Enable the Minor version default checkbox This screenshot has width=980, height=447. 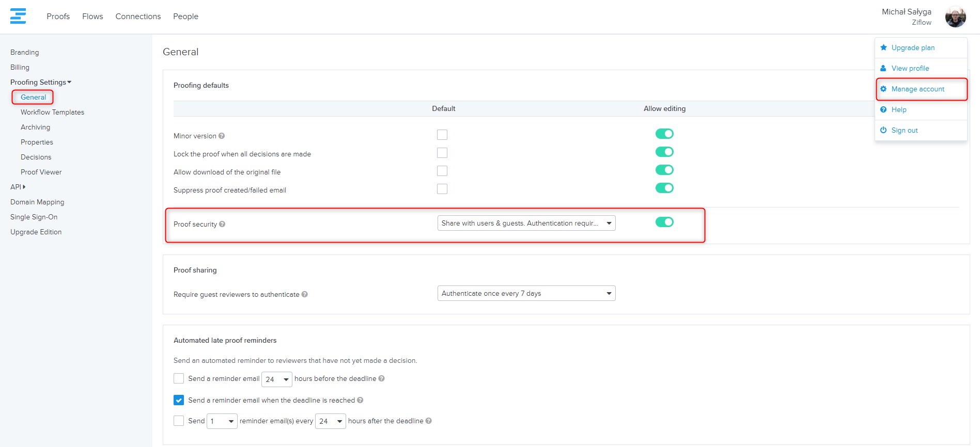pos(442,135)
